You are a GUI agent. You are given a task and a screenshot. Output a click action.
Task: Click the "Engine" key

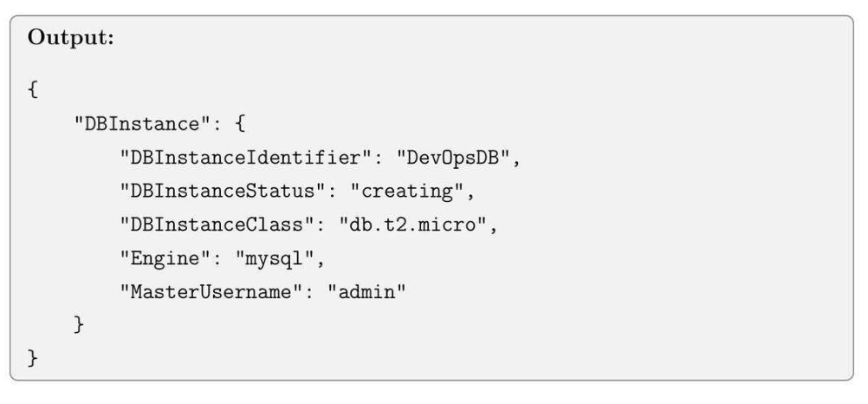159,257
